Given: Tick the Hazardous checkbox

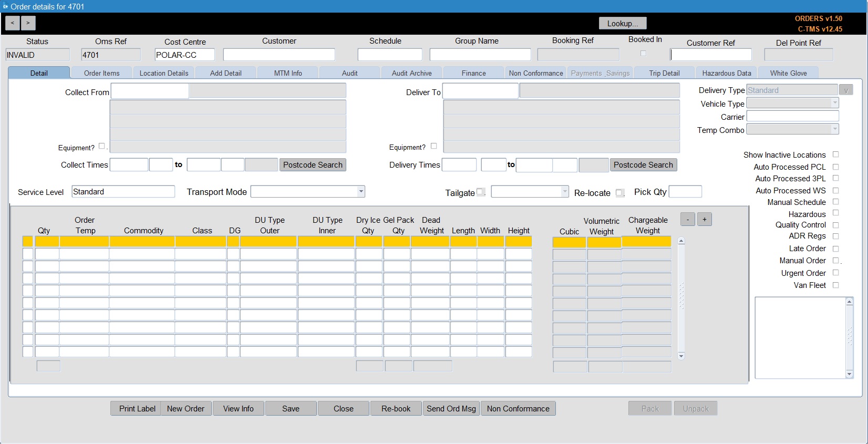Looking at the screenshot, I should 835,213.
